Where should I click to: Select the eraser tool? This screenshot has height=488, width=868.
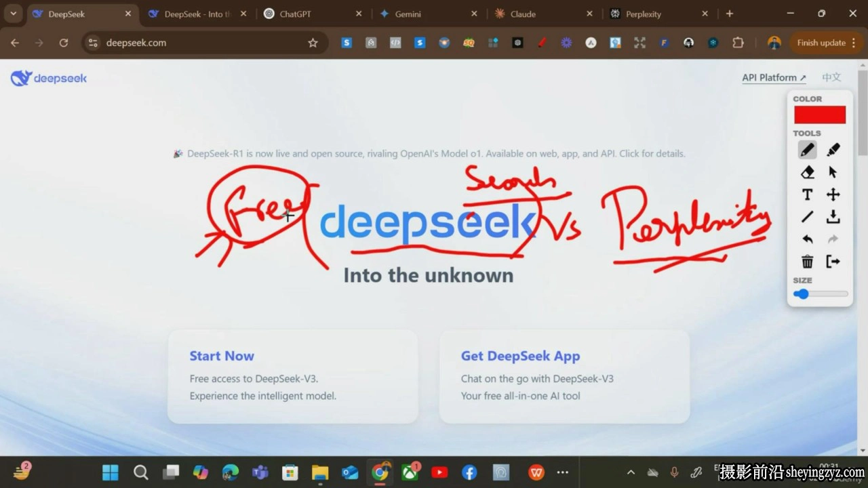click(x=807, y=172)
